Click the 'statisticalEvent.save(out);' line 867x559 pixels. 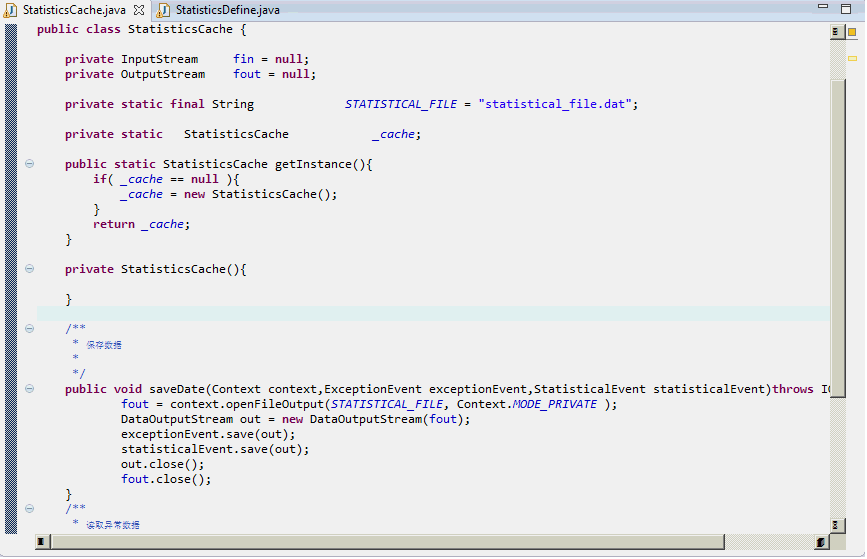215,449
